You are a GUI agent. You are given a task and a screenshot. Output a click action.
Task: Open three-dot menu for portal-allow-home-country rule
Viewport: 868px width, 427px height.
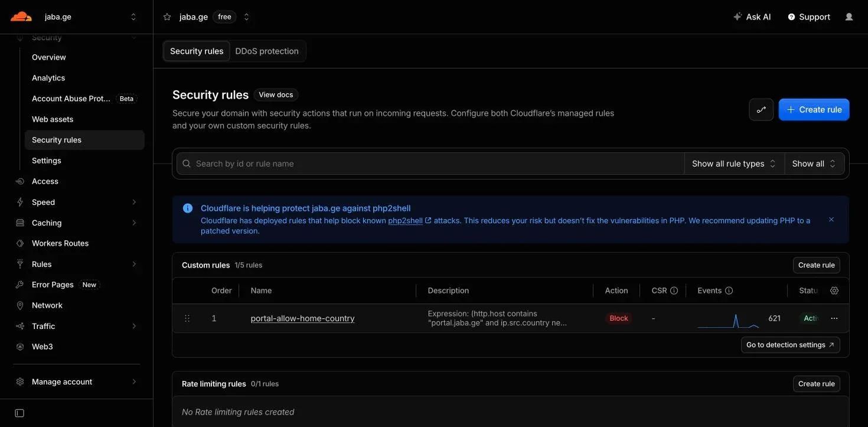[x=834, y=318]
